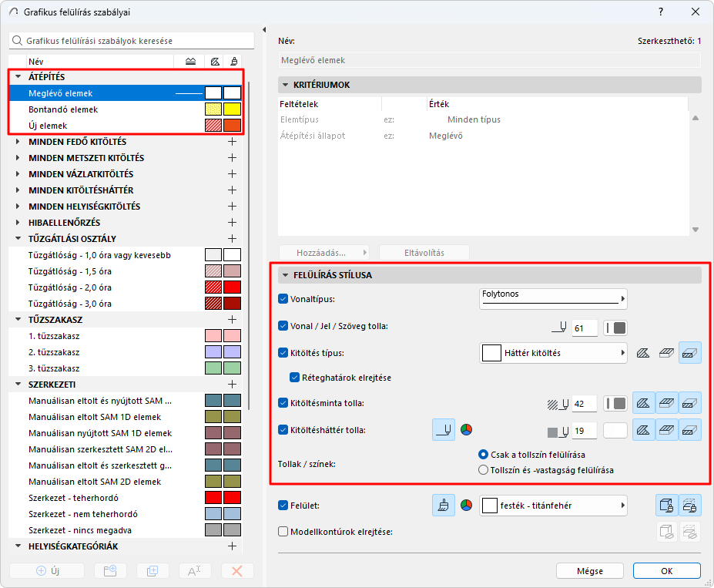This screenshot has width=714, height=588.
Task: Expand the MINDEN METSZETI KITÖLTÉS group
Action: (x=18, y=157)
